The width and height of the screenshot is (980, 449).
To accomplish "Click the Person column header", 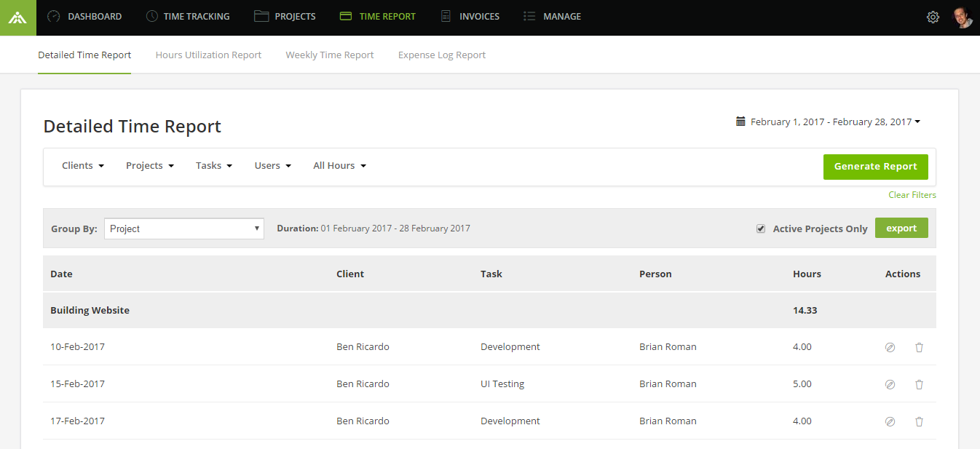I will tap(655, 274).
